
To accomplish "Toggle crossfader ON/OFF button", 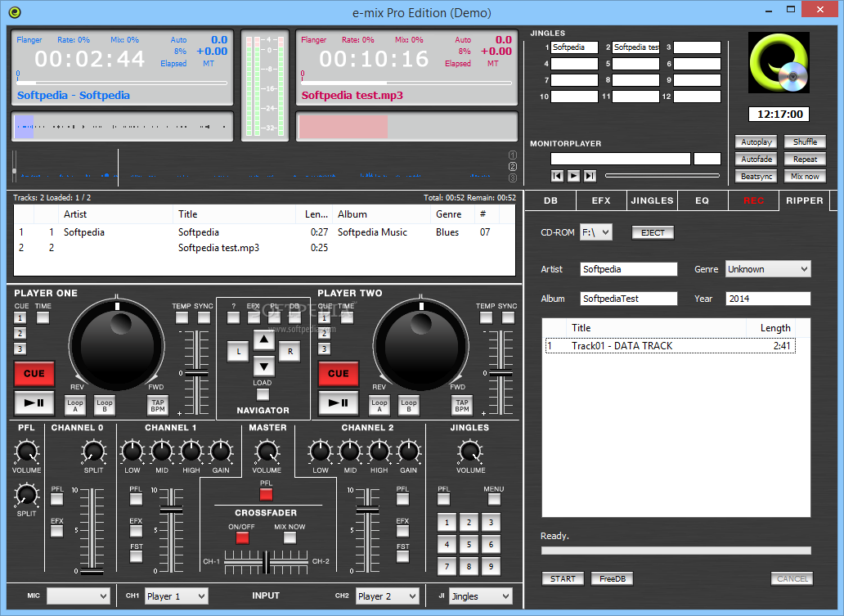I will click(242, 537).
